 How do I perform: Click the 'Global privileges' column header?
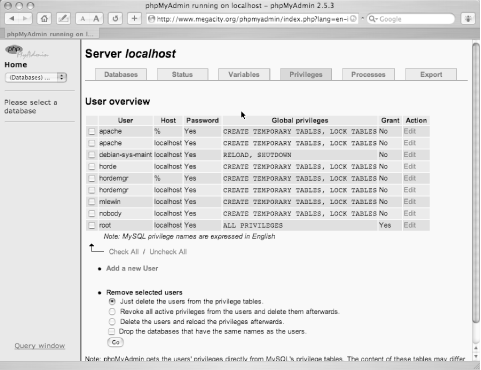300,120
